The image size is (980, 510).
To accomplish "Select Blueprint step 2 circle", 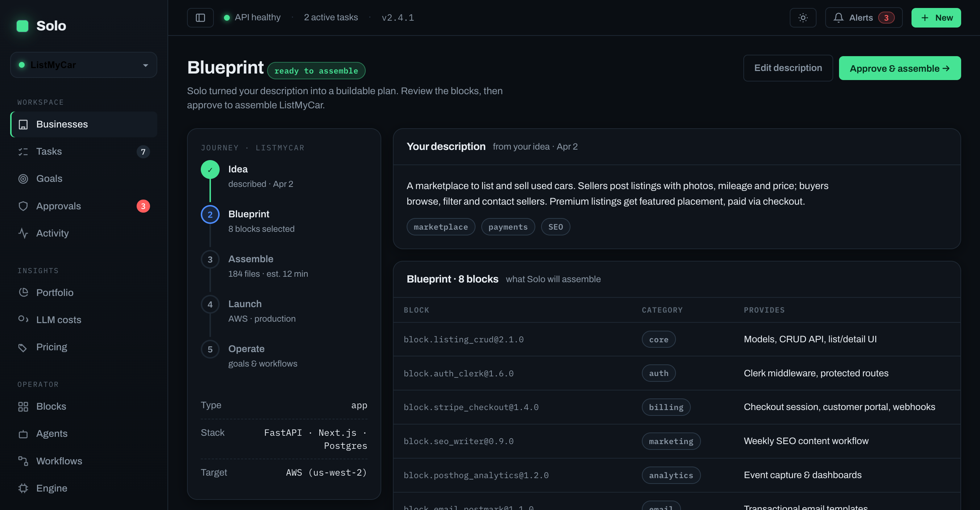I will click(x=210, y=214).
